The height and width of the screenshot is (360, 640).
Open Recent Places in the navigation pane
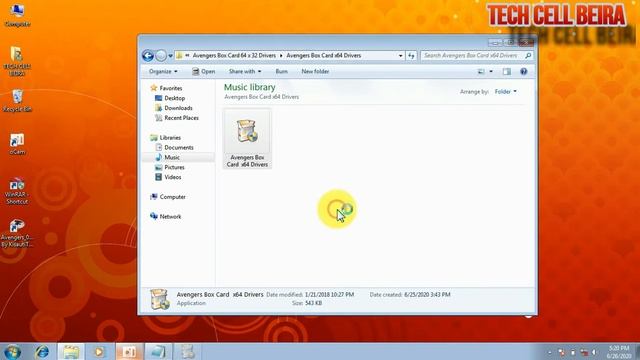click(177, 118)
